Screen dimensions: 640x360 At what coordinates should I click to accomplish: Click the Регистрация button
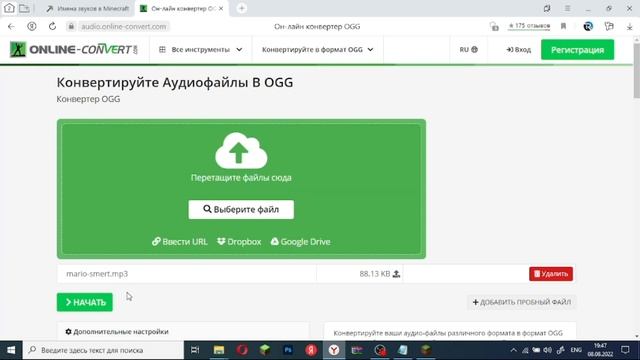(x=578, y=50)
